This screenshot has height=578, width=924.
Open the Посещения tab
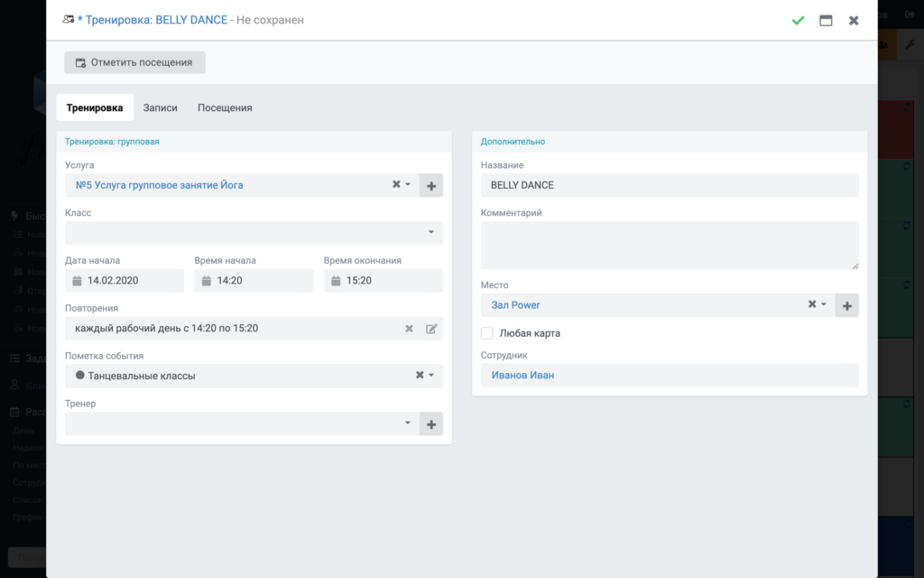225,107
